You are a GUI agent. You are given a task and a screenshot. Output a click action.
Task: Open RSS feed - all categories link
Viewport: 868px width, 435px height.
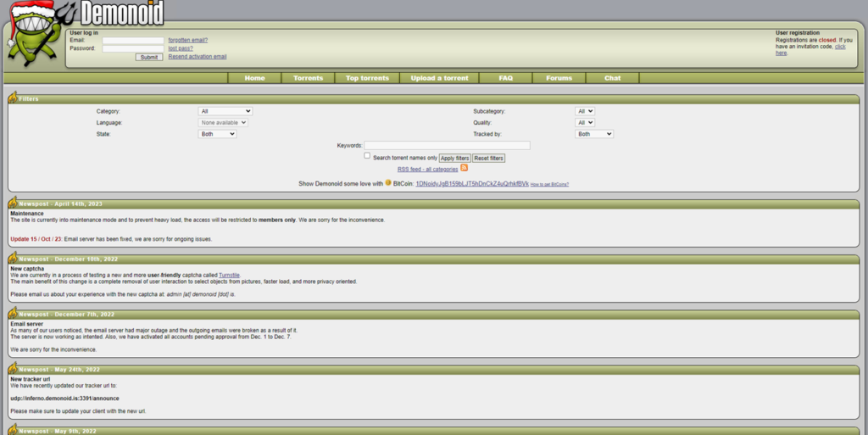coord(427,170)
